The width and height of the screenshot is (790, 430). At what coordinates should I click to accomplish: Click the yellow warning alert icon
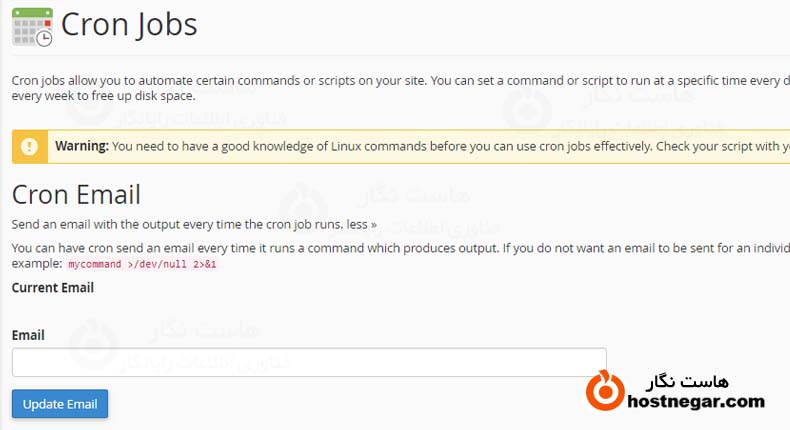click(x=29, y=146)
